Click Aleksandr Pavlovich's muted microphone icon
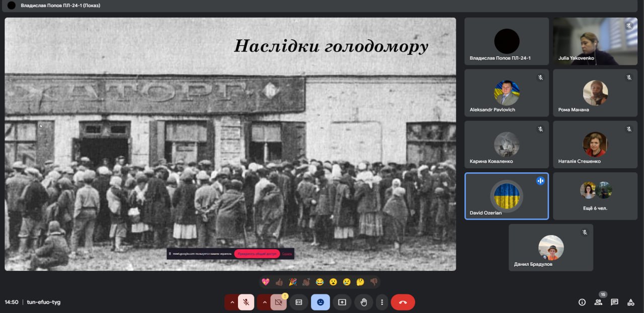The height and width of the screenshot is (313, 644). tap(540, 77)
